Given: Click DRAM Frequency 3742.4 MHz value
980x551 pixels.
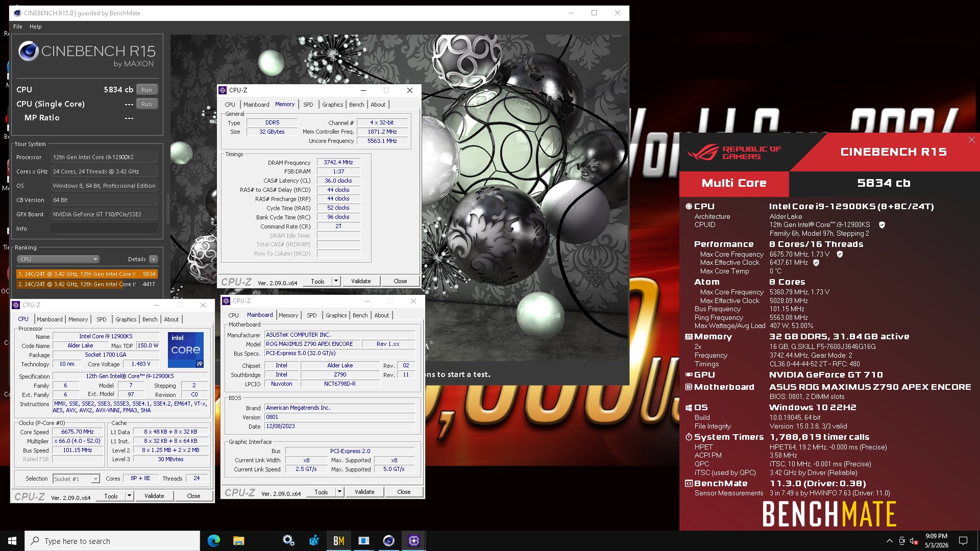Looking at the screenshot, I should tap(338, 163).
